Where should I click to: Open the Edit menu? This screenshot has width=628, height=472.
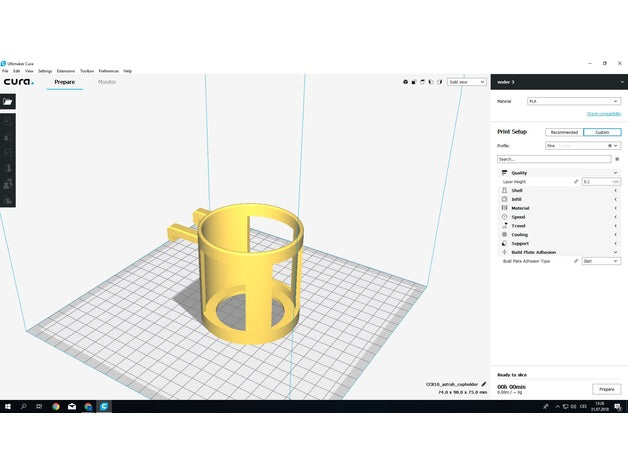pos(16,71)
